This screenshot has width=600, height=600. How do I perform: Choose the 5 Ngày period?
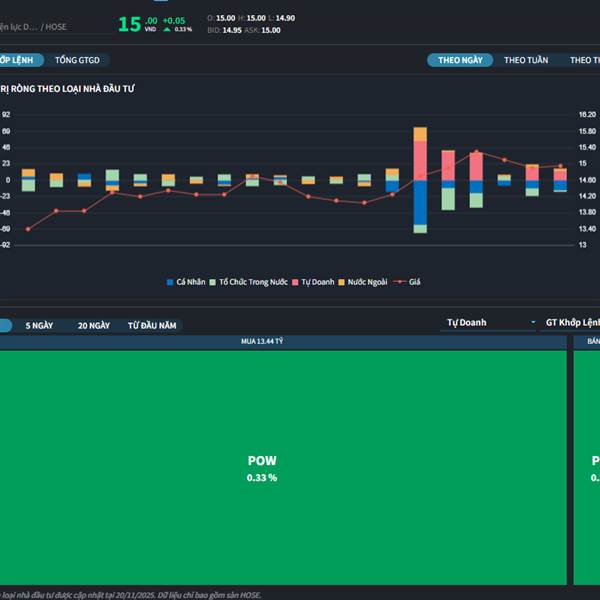tap(39, 325)
